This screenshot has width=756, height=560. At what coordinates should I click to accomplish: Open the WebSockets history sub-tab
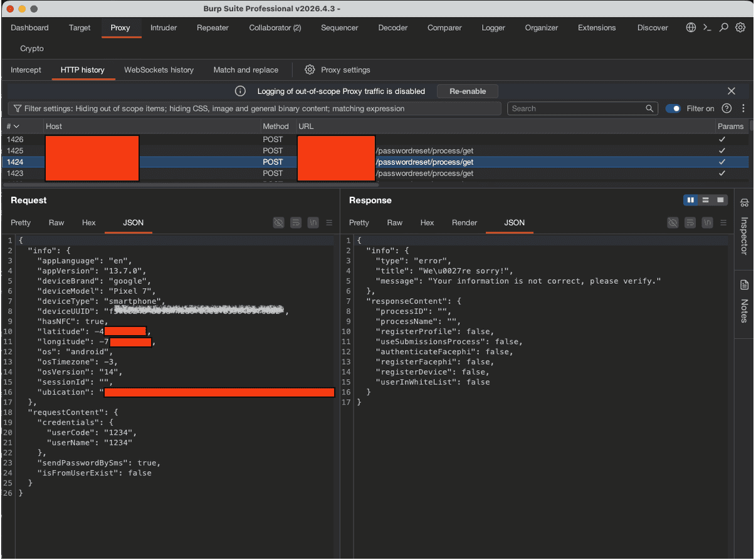(159, 70)
